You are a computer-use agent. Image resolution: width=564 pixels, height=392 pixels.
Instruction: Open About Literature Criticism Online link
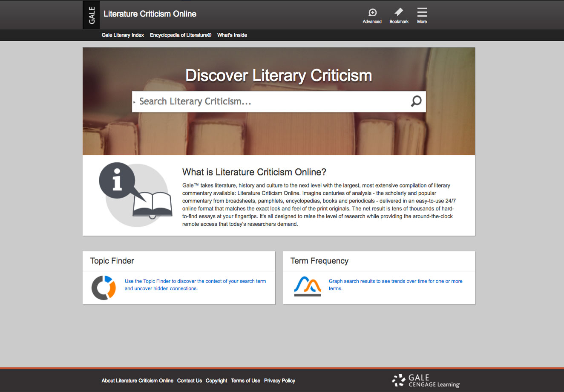click(x=137, y=380)
